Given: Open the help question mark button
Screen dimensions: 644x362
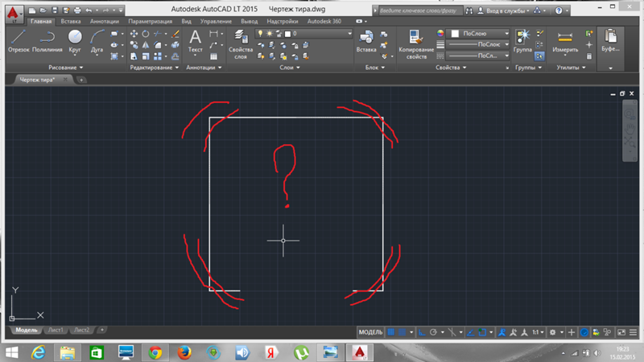Looking at the screenshot, I should point(559,10).
